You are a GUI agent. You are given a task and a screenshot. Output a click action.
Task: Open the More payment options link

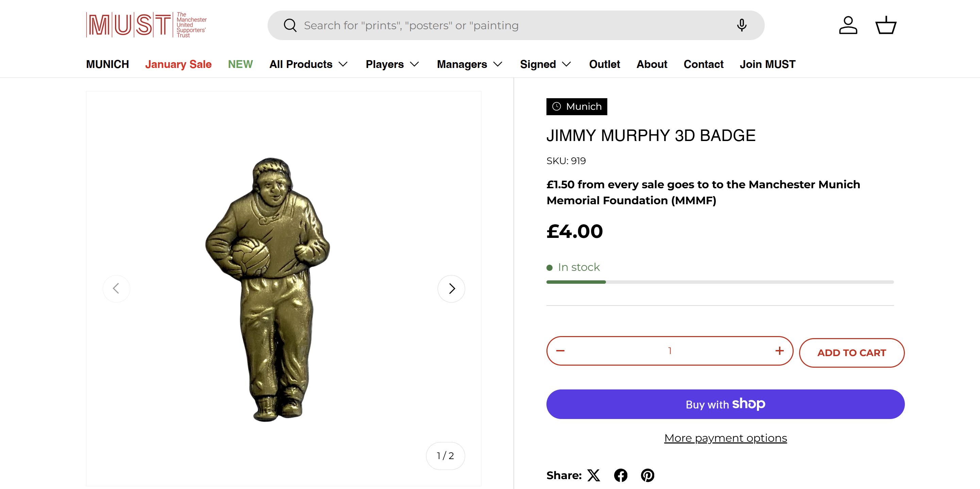(726, 438)
